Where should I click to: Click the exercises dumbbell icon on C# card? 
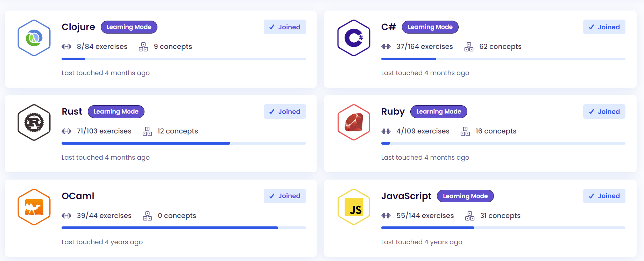point(386,46)
